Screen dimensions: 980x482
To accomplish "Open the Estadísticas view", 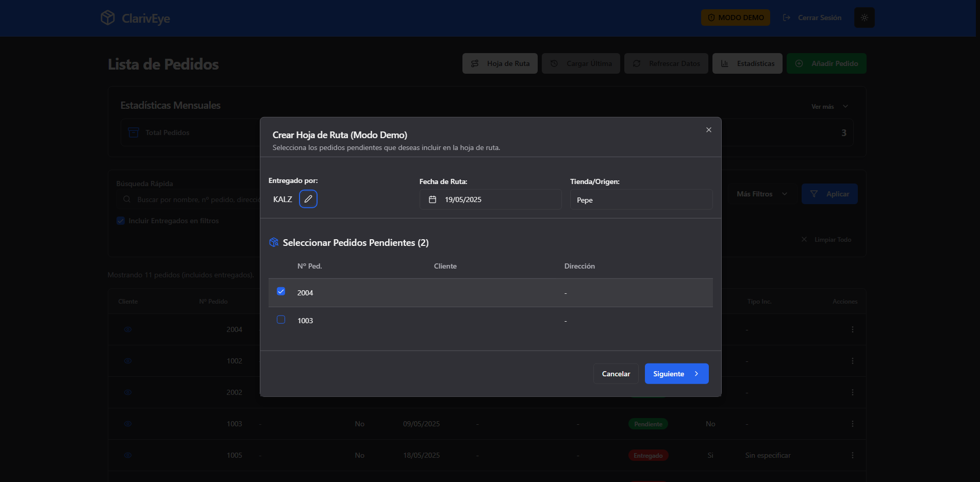I will (x=747, y=63).
